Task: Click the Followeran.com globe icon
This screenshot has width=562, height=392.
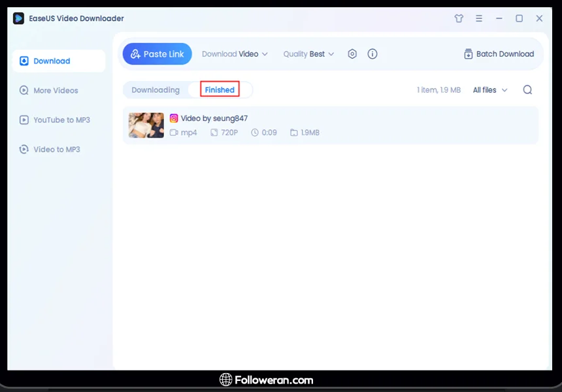Action: coord(225,380)
